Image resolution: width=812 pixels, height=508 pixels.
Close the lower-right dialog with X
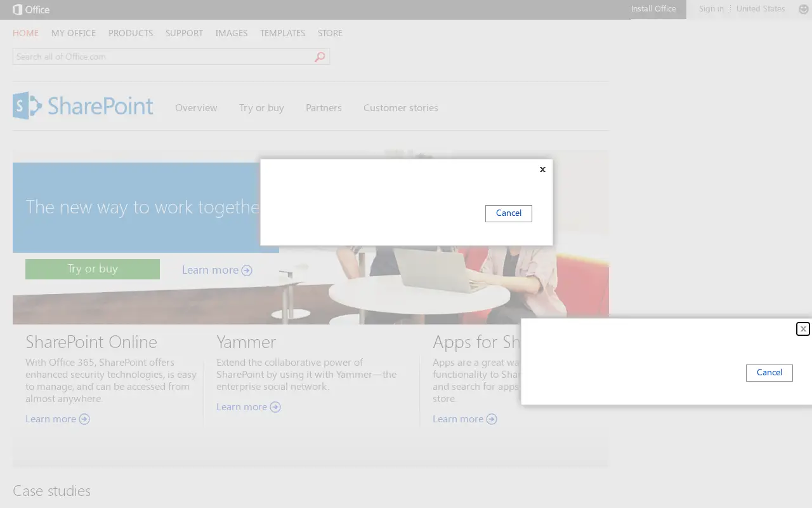click(x=803, y=329)
